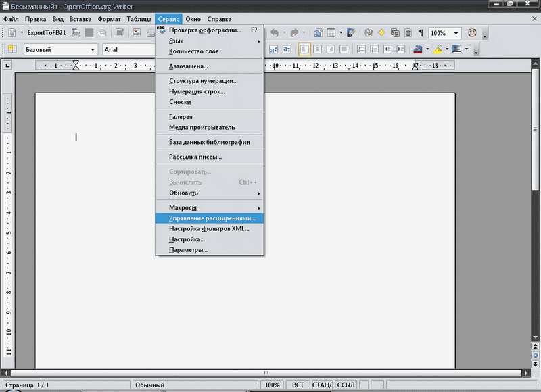Expand the New document dropdown arrow
This screenshot has width=541, height=392.
pos(22,32)
